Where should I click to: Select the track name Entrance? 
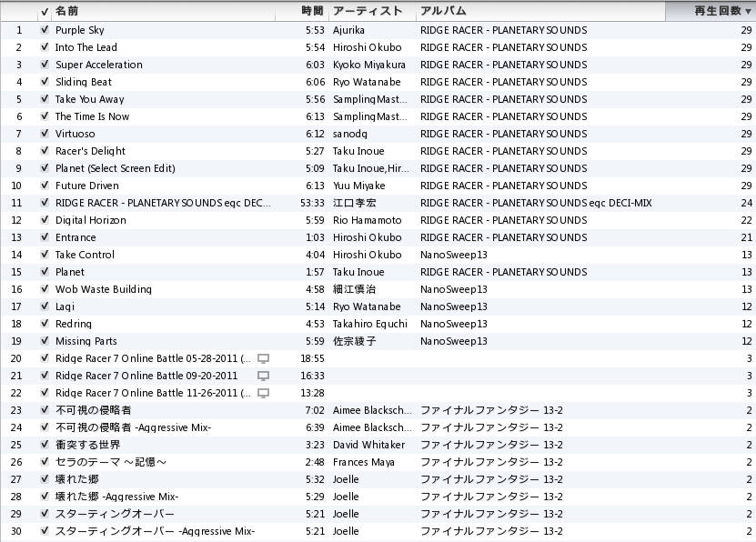pos(76,237)
